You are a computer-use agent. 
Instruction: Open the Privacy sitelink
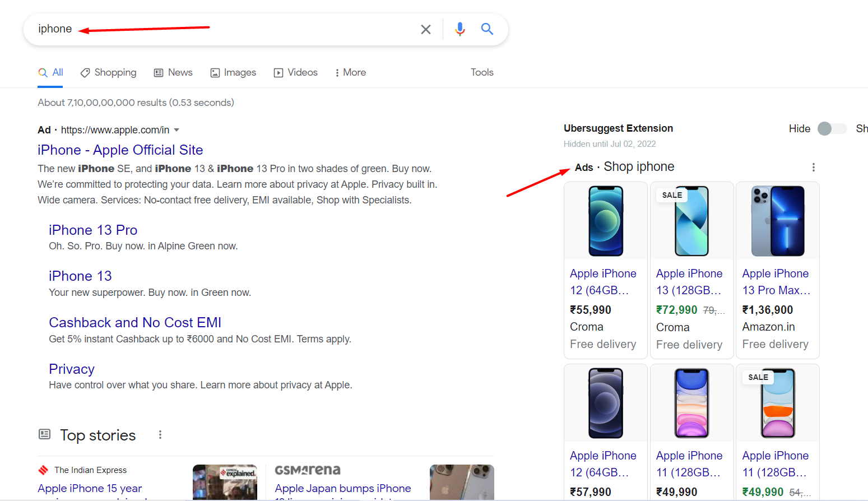[x=72, y=369]
